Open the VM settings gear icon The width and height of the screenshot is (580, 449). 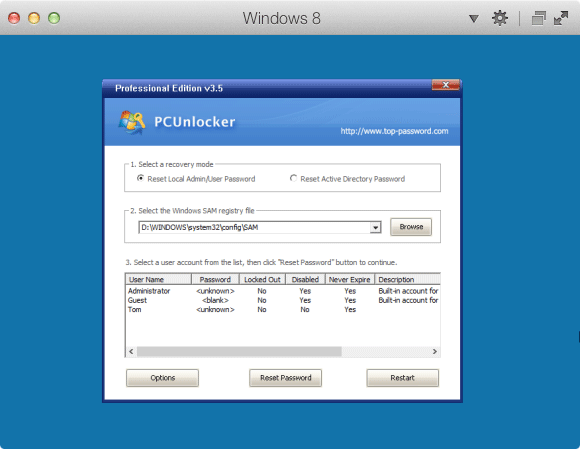tap(499, 18)
